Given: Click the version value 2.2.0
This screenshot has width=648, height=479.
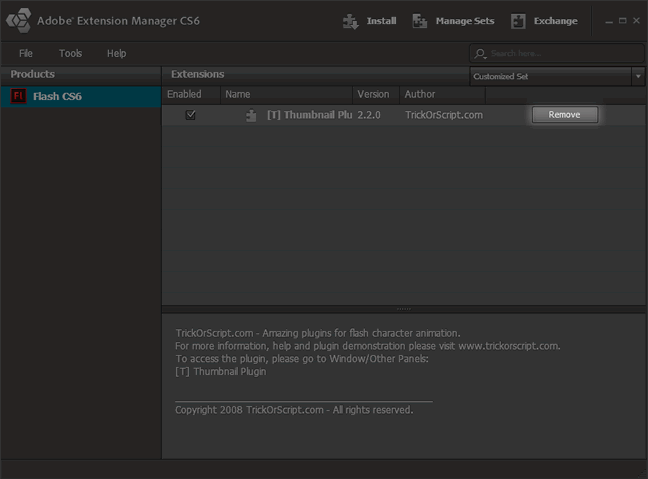Looking at the screenshot, I should click(369, 115).
